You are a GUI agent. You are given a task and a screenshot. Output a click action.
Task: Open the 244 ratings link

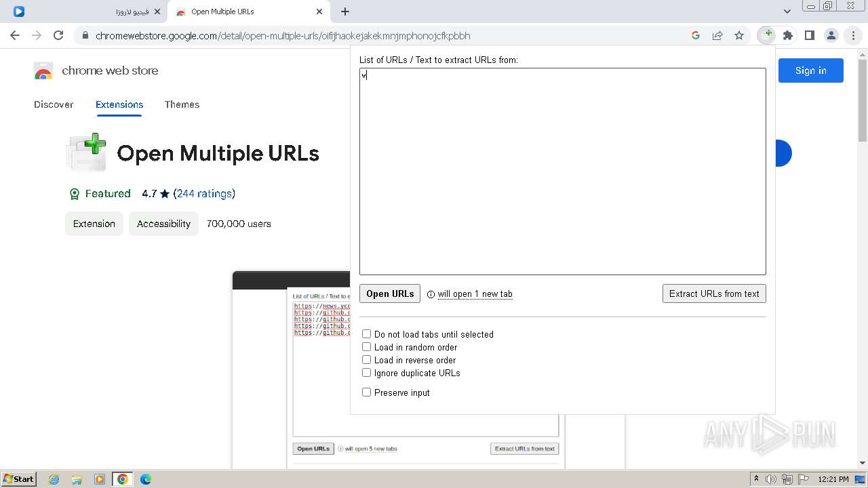[x=204, y=193]
